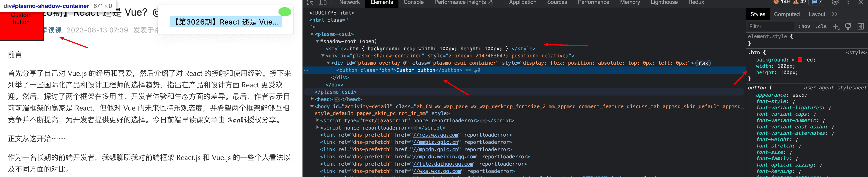Screen dimensions: 868x177
Task: Activate the inspect element picker icon
Action: pyautogui.click(x=310, y=2)
